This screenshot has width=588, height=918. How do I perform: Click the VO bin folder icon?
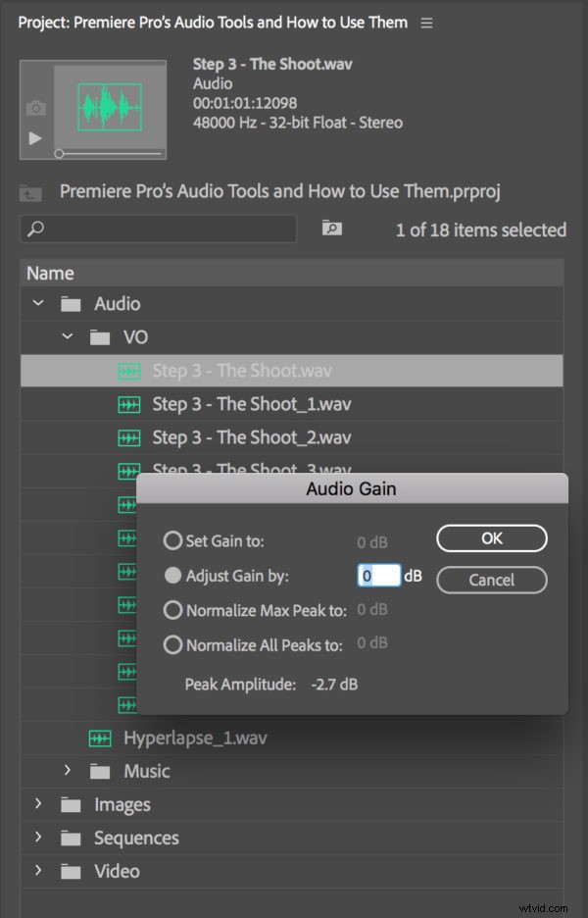[x=99, y=336]
